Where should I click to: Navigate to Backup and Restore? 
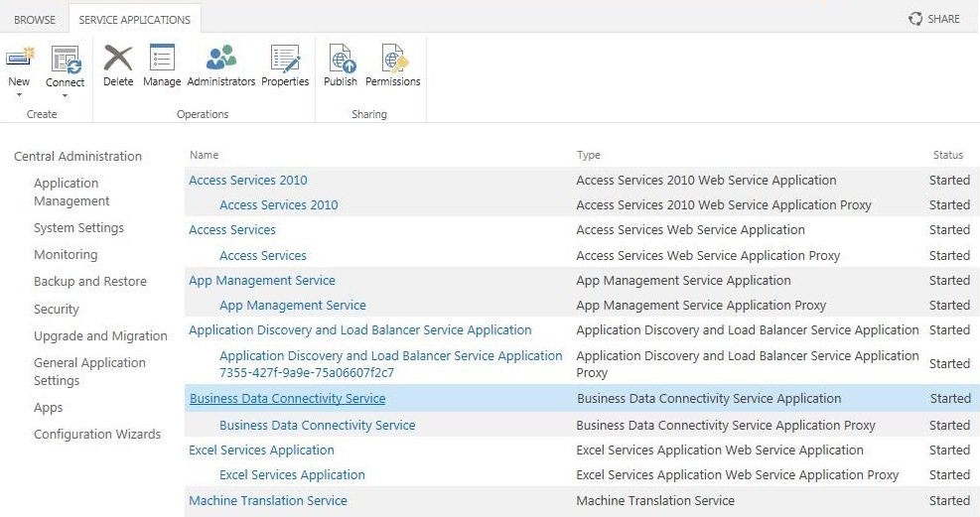coord(90,282)
